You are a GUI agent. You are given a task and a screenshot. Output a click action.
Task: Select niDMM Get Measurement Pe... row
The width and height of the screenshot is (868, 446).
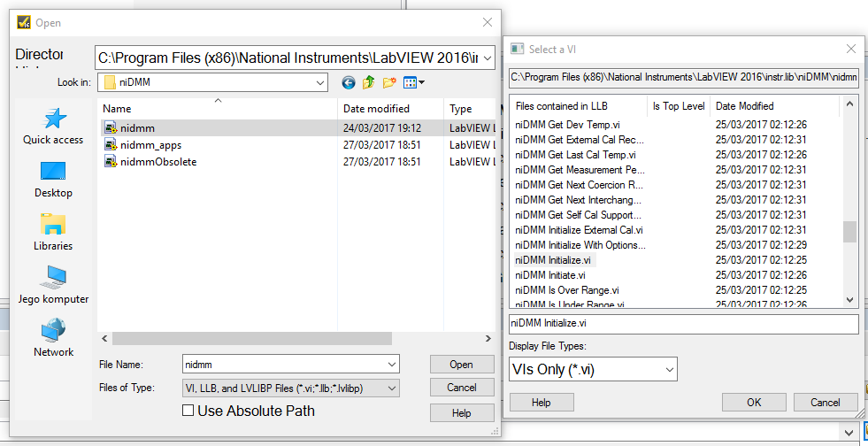coord(580,169)
